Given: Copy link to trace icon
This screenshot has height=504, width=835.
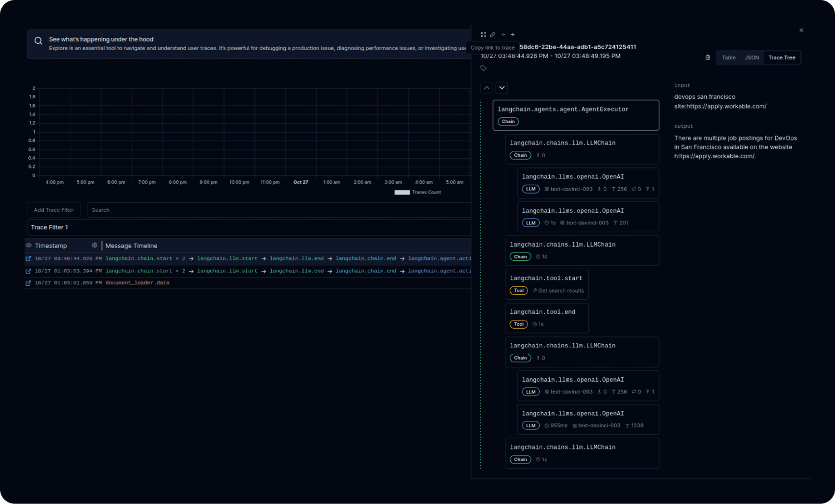Looking at the screenshot, I should (x=493, y=34).
